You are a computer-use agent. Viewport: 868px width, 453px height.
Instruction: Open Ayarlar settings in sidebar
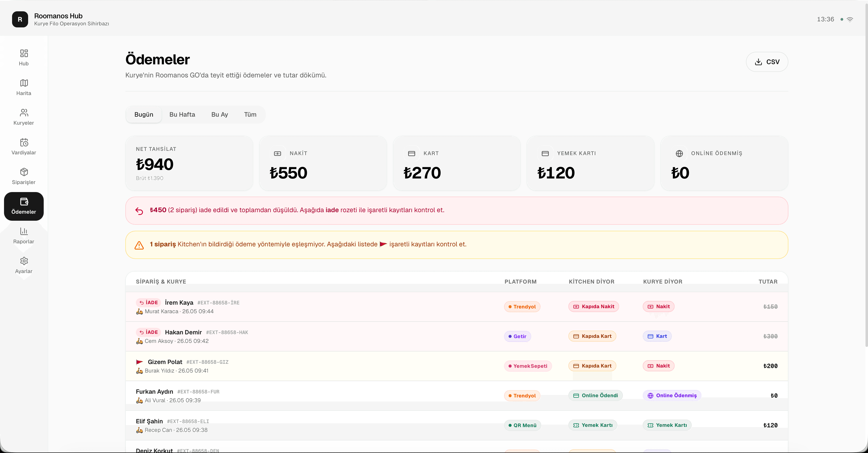tap(24, 265)
